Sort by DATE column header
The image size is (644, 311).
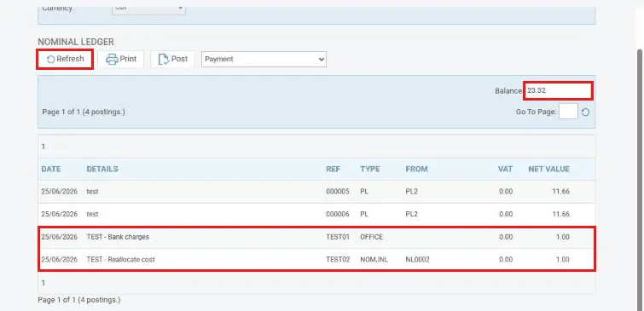51,169
